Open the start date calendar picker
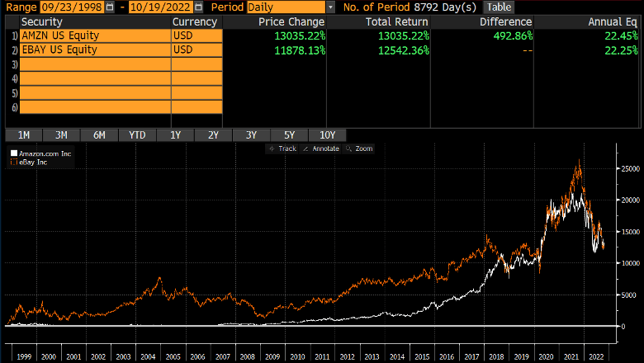Screen dimensions: 644x363 tap(111, 7)
